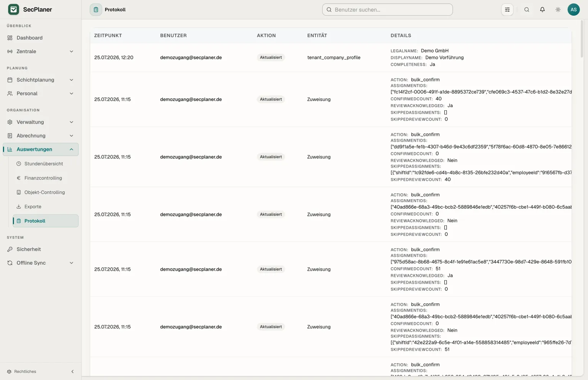The image size is (588, 380).
Task: Expand the Abrechnung submenu chevron
Action: pyautogui.click(x=72, y=136)
